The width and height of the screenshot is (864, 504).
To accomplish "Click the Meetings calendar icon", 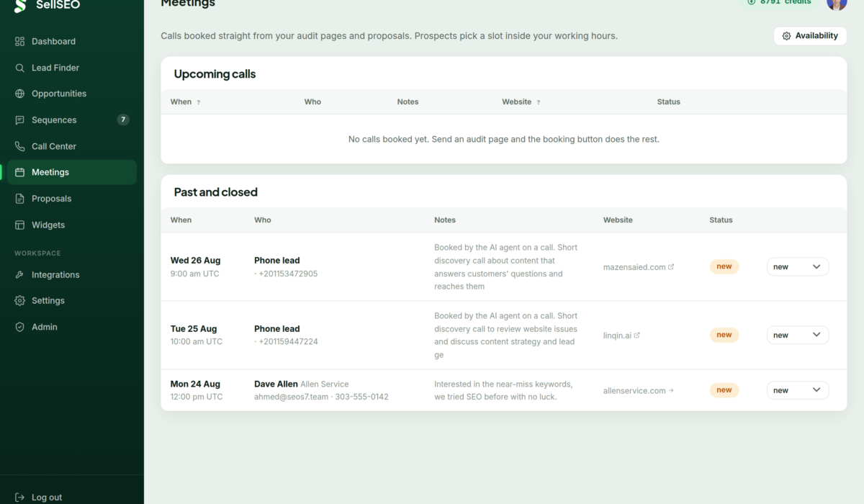I will (19, 172).
